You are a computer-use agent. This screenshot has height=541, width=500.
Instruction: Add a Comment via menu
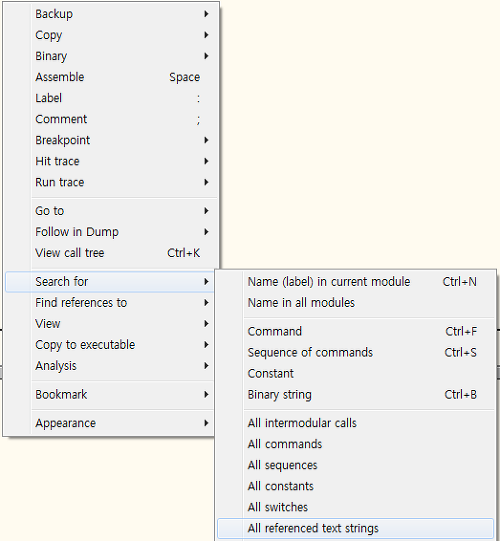pyautogui.click(x=111, y=119)
